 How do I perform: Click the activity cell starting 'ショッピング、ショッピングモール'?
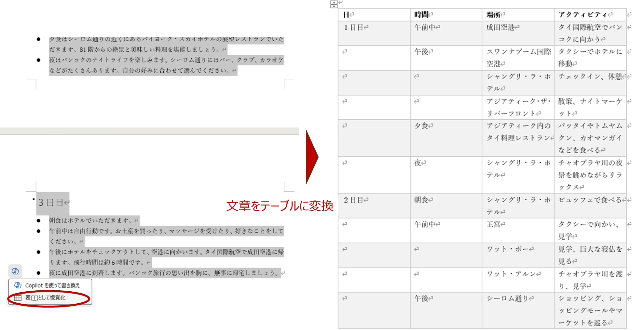(x=590, y=310)
